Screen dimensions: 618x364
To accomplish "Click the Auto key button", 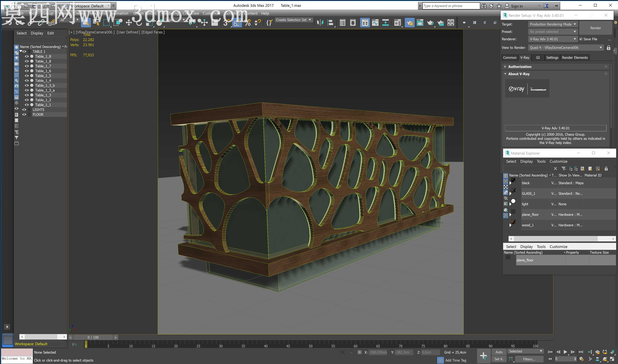I will point(499,352).
